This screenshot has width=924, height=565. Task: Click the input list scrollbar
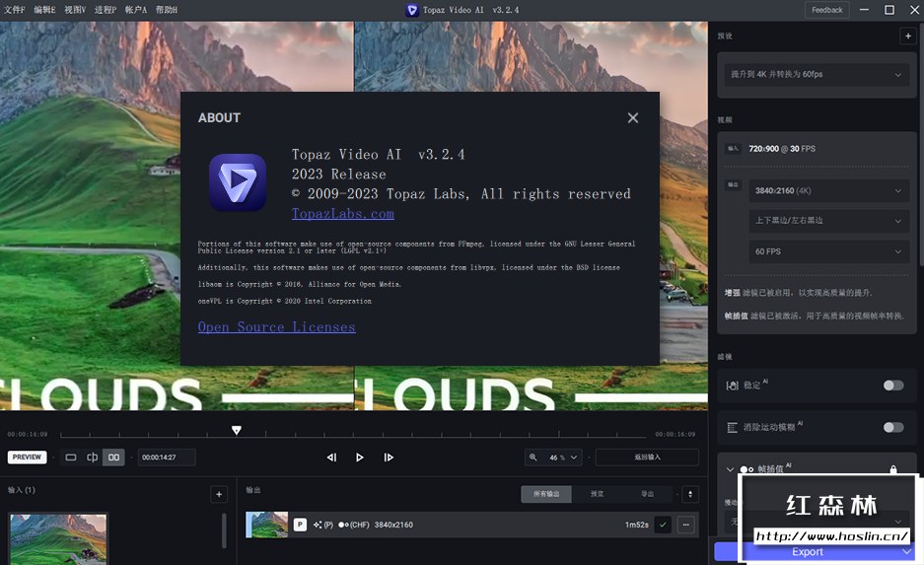click(224, 530)
